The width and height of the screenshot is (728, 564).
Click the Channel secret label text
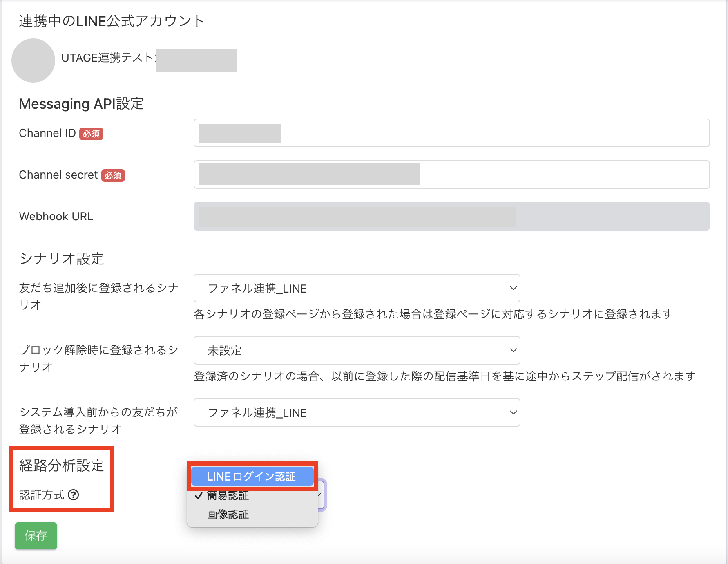click(58, 175)
